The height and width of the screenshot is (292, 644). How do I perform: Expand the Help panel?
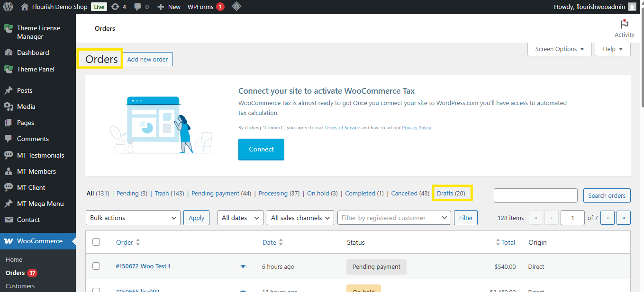(613, 49)
